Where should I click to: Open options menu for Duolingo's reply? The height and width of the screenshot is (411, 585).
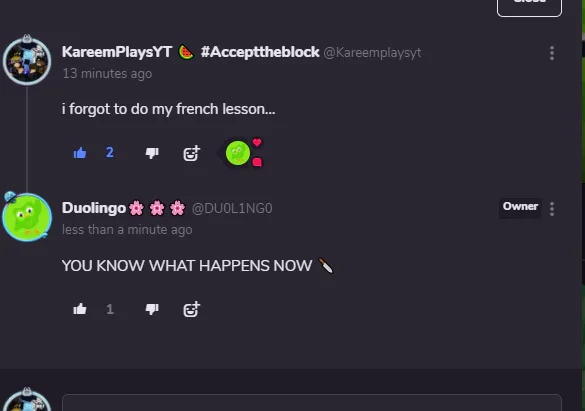[x=552, y=209]
